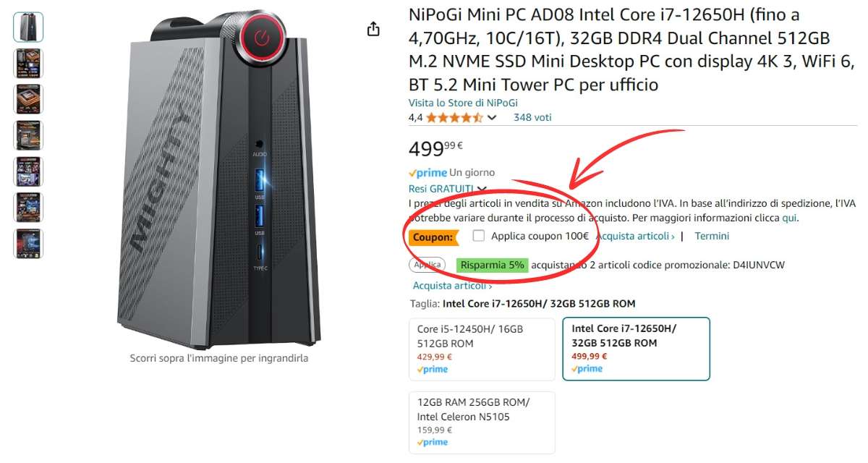This screenshot has height=463, width=868.
Task: Select the second product thumbnail
Action: [28, 63]
